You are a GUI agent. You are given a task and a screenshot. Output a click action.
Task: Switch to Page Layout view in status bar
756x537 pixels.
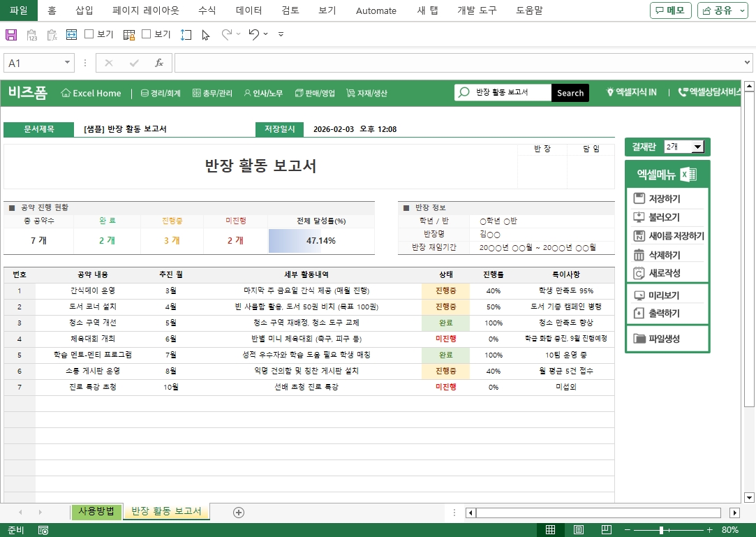tap(579, 530)
